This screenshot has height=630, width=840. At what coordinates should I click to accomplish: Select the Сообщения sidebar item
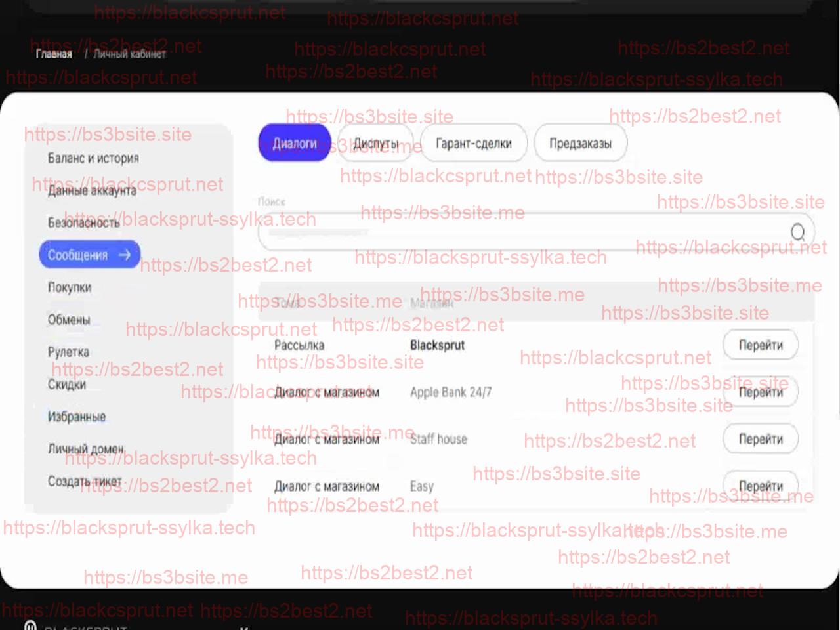(x=90, y=255)
